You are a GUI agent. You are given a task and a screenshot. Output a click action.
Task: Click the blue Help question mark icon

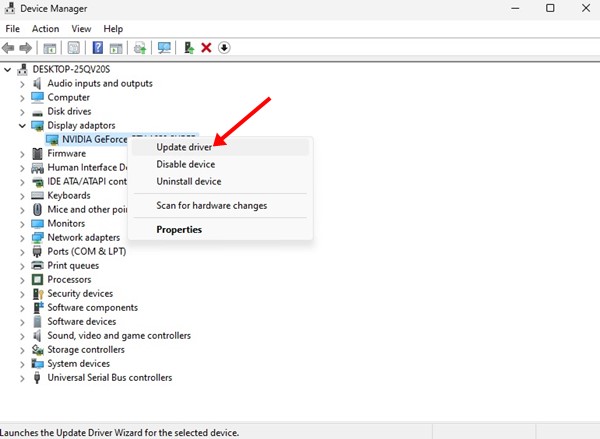click(x=98, y=47)
